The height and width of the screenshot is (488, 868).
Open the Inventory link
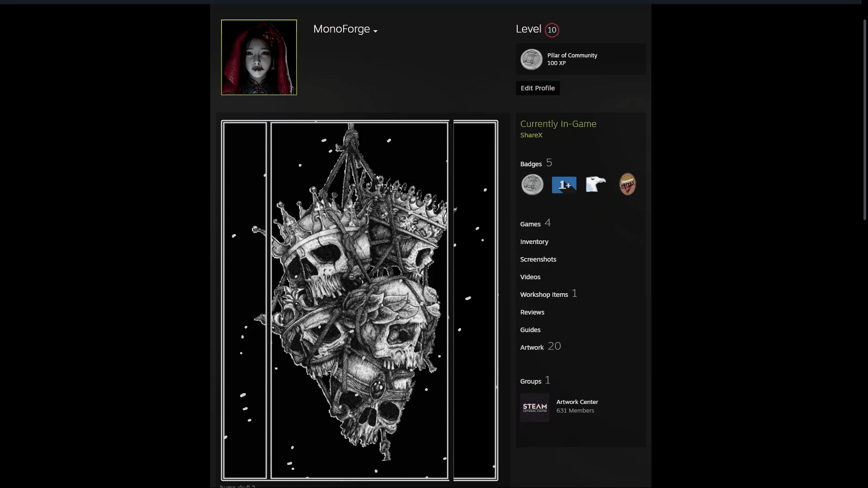(x=534, y=242)
